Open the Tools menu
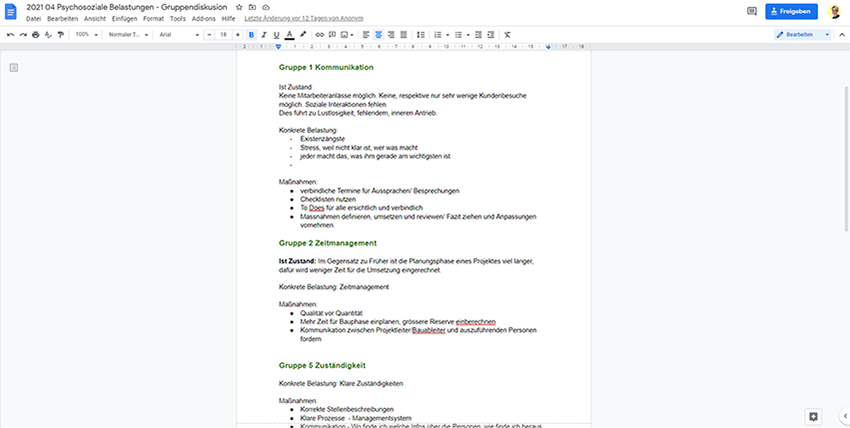The width and height of the screenshot is (850, 428). coord(178,18)
